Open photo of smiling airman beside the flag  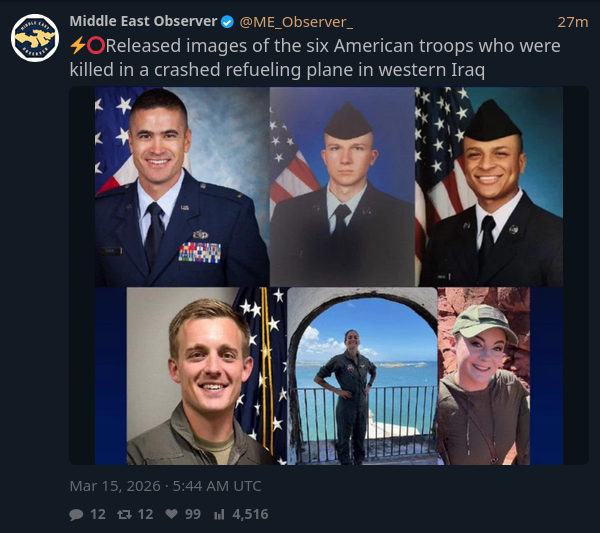(x=490, y=187)
